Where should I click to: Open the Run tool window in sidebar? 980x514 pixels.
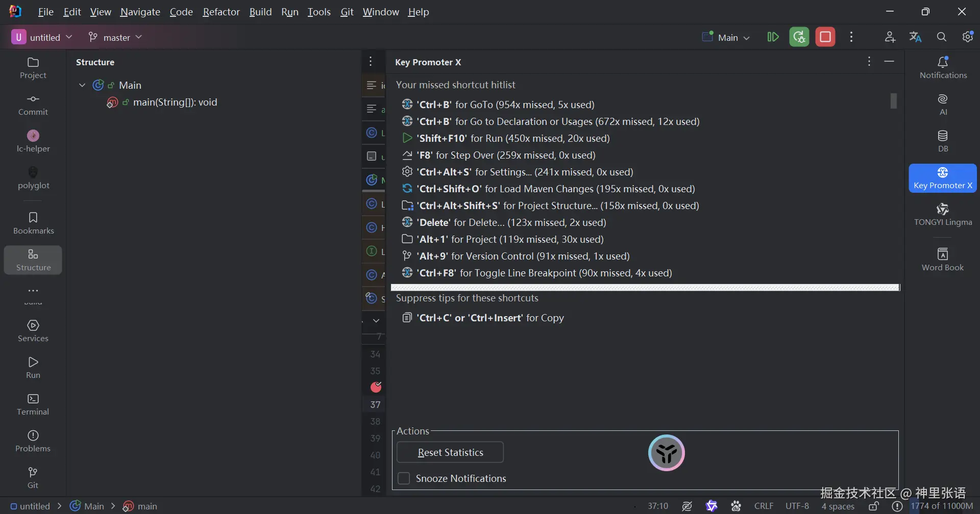(x=33, y=368)
